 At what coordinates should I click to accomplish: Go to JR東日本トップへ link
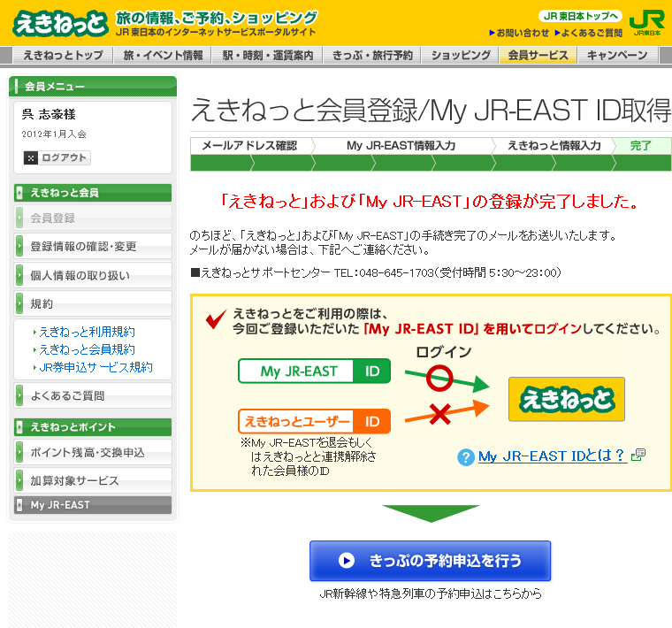[x=581, y=16]
